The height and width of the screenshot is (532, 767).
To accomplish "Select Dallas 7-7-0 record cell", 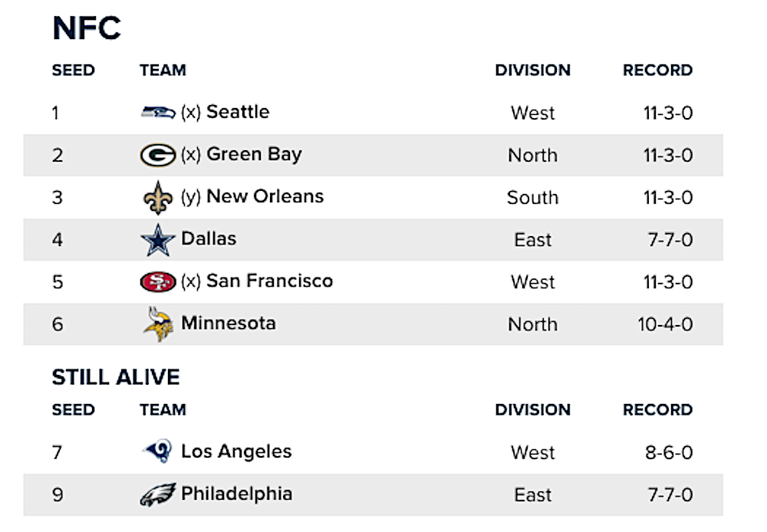I will coord(670,240).
